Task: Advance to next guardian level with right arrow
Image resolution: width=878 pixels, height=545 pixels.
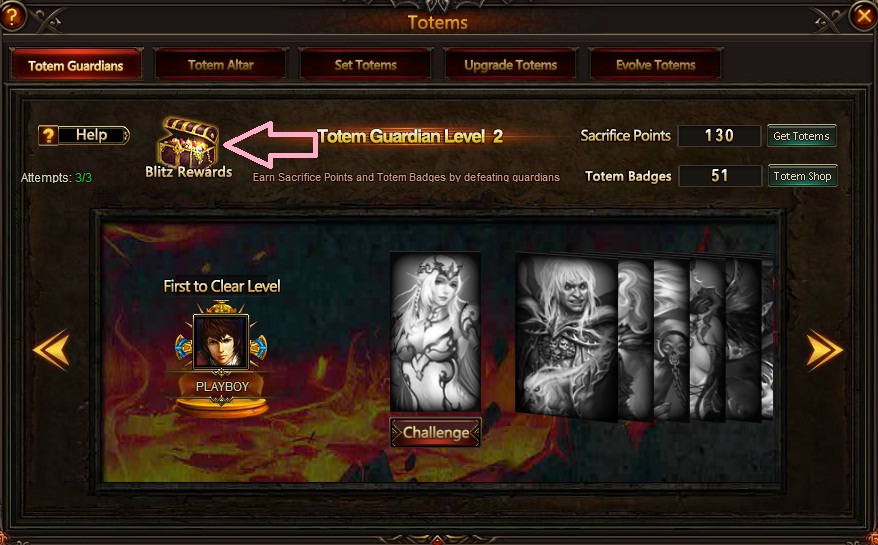Action: pos(824,350)
